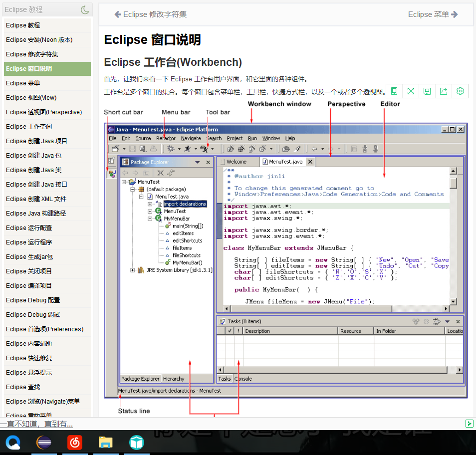Open NetEase Cloud Music from the taskbar
Screen dimensions: 476x455
(x=75, y=443)
